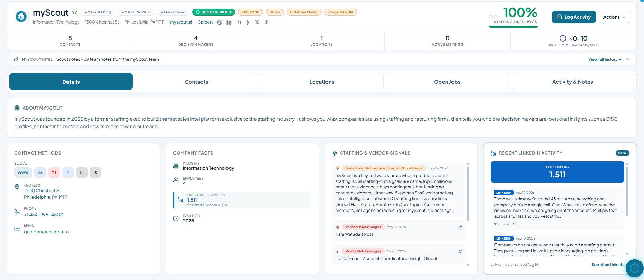This screenshot has height=280, width=644.
Task: Open the X icon in header
Action: pos(257,22)
